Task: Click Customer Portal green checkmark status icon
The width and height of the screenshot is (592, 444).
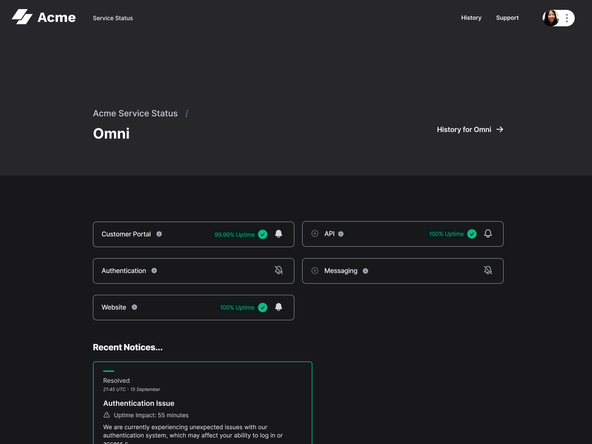Action: pos(262,234)
